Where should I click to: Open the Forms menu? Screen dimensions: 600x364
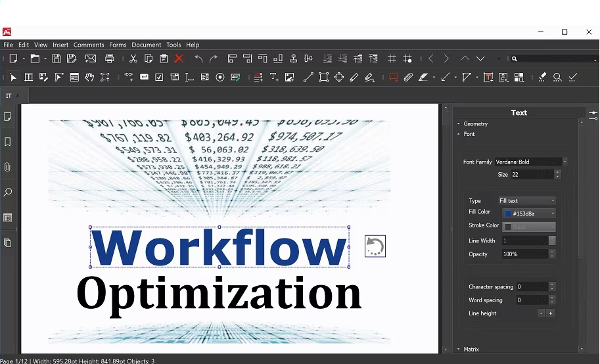pyautogui.click(x=118, y=45)
